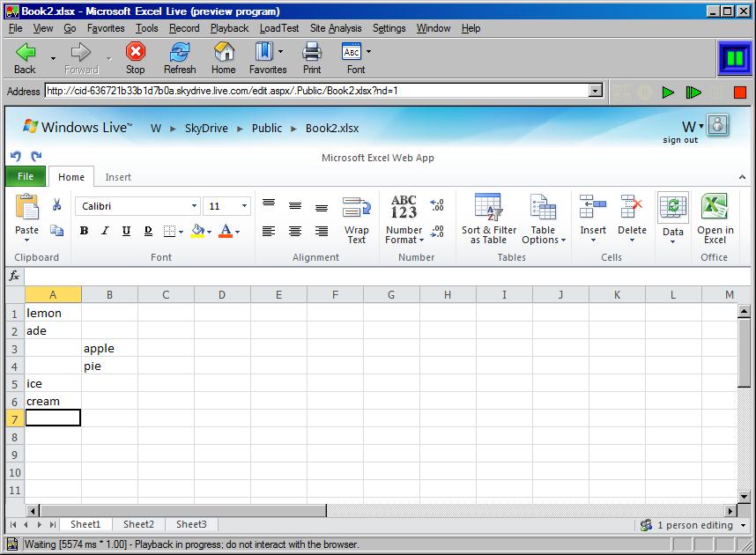Open the LoadTest menu
The image size is (756, 555).
point(279,28)
